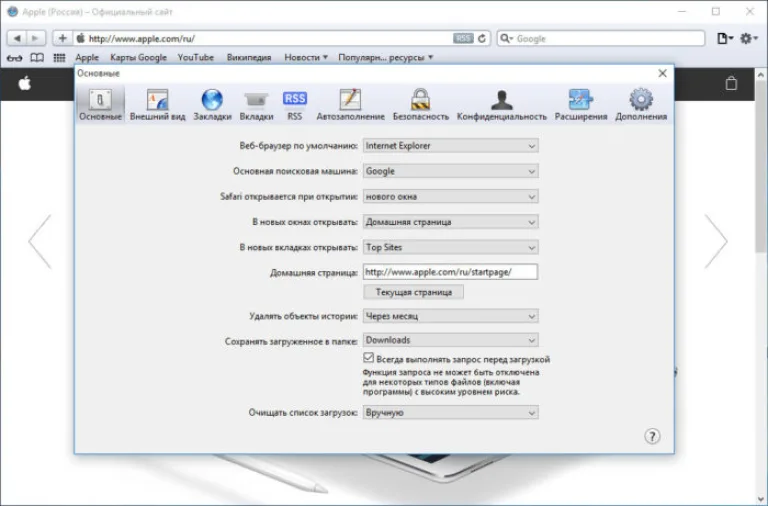Open the page menu icon
The image size is (768, 506).
point(725,38)
